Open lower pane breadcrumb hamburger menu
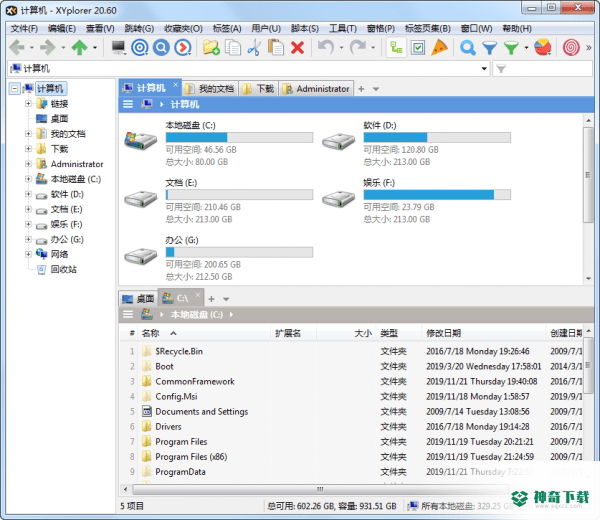This screenshot has height=520, width=600. coord(128,315)
